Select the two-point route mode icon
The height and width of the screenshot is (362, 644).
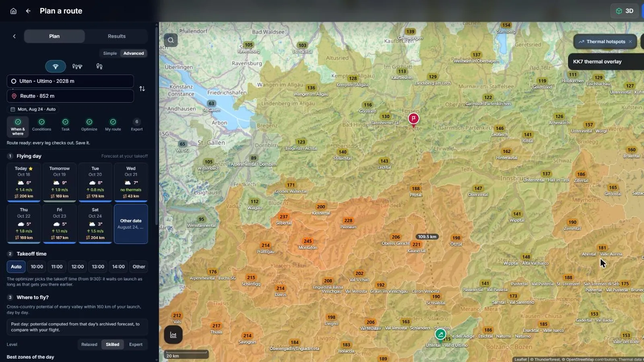[99, 66]
